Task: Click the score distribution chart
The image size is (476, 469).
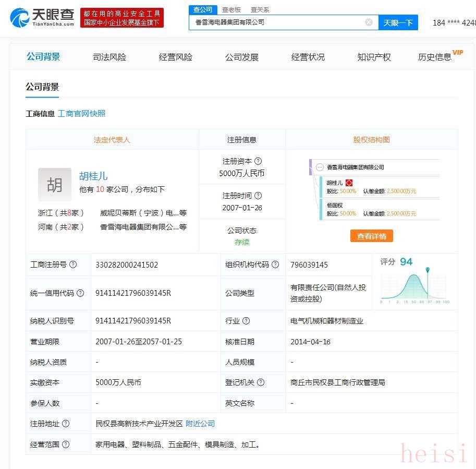Action: pos(414,285)
